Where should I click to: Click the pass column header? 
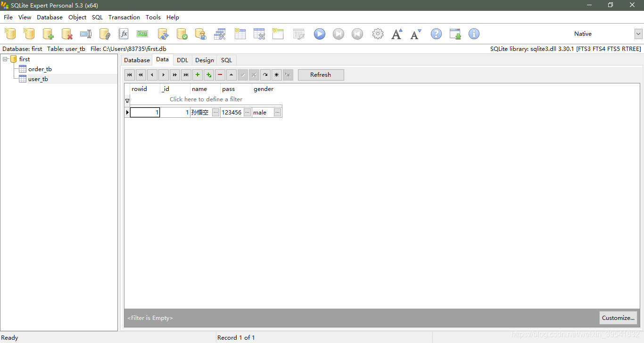coord(236,89)
